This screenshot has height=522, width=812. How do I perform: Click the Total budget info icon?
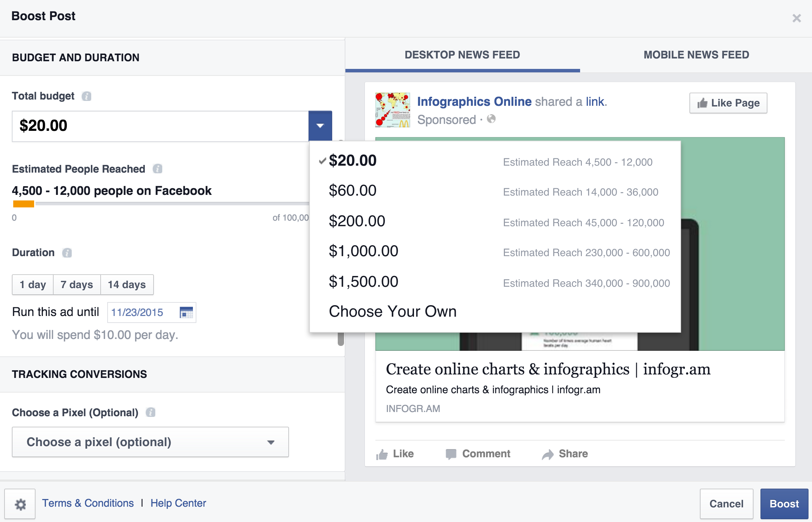pos(86,96)
